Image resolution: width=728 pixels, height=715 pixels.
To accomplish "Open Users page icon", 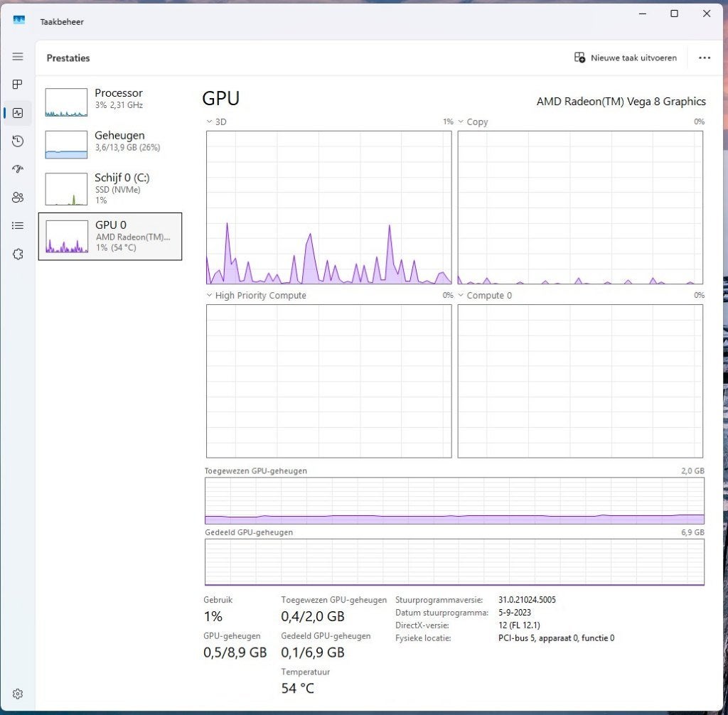I will 18,198.
